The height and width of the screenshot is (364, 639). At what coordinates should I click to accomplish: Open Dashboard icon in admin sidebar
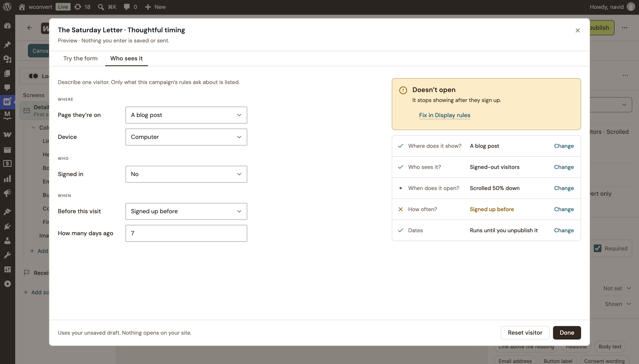click(7, 26)
